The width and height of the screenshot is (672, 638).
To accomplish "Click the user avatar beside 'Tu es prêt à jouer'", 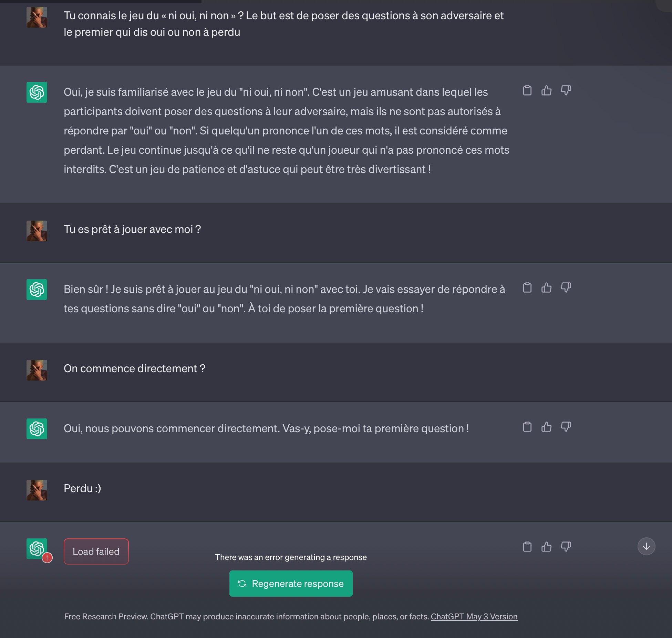I will pos(37,231).
